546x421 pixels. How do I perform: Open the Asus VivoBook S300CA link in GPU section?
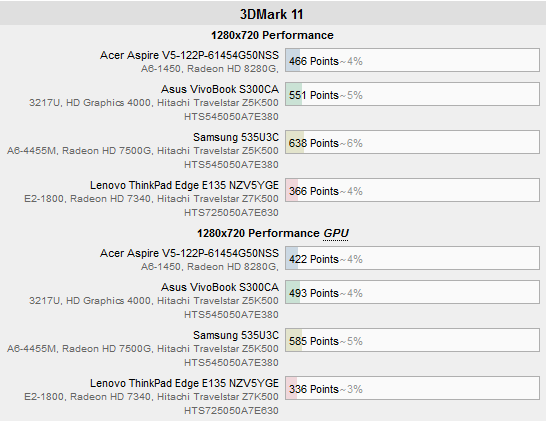(x=220, y=287)
